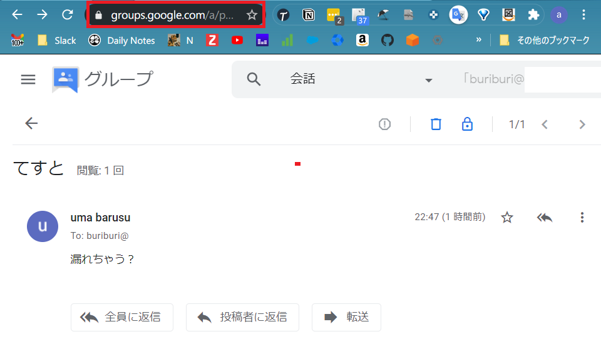Report abuse with the exclamation icon
The image size is (601, 364).
coord(384,124)
